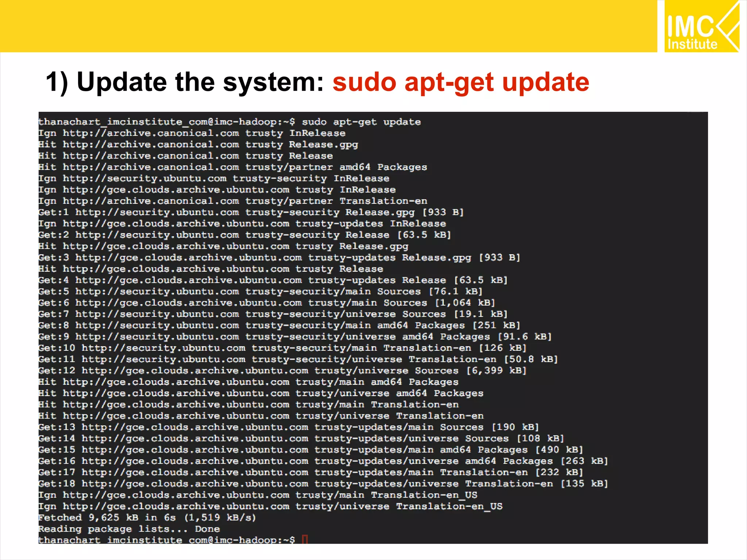The width and height of the screenshot is (747, 560).
Task: Click 'Reading package lists... Done' line
Action: pos(129,529)
